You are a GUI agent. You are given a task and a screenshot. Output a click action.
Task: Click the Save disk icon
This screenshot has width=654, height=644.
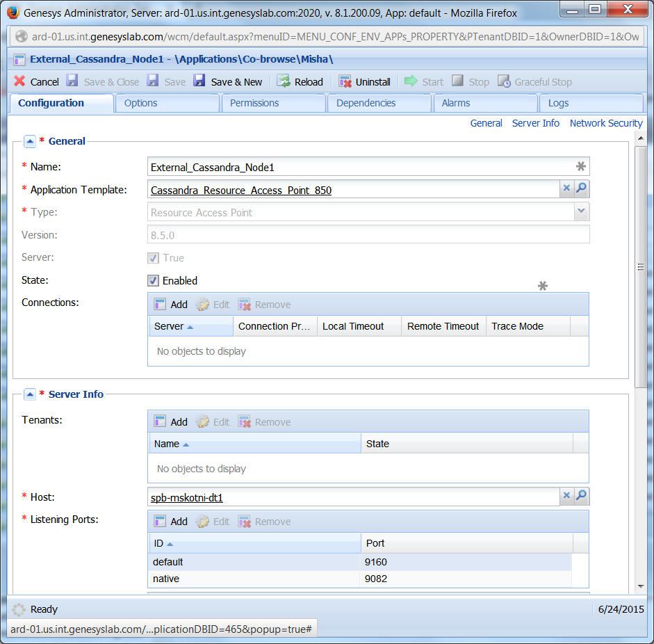pos(153,81)
